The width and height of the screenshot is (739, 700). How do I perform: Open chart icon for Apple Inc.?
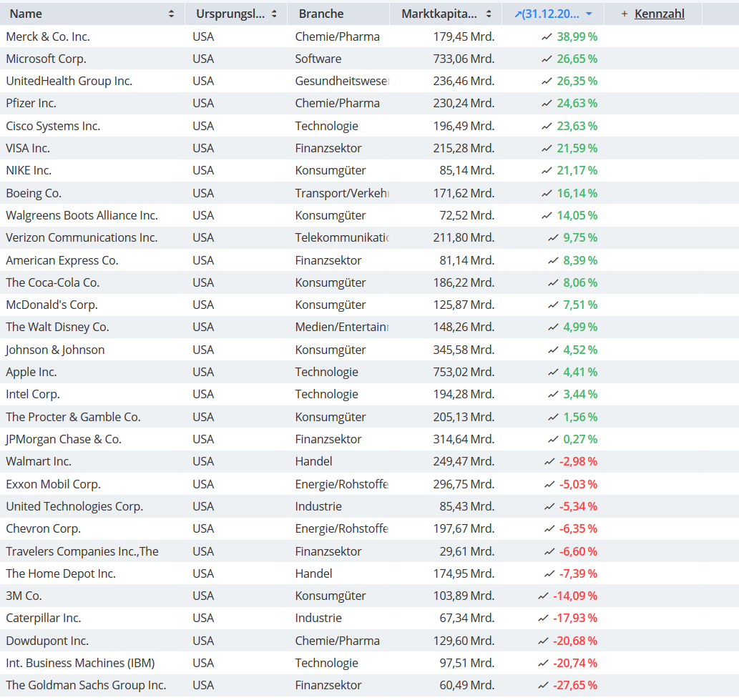(x=553, y=372)
